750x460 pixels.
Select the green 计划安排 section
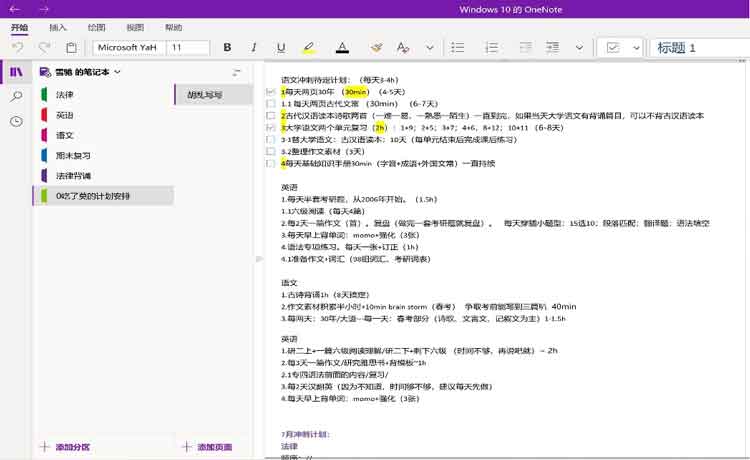pos(103,196)
